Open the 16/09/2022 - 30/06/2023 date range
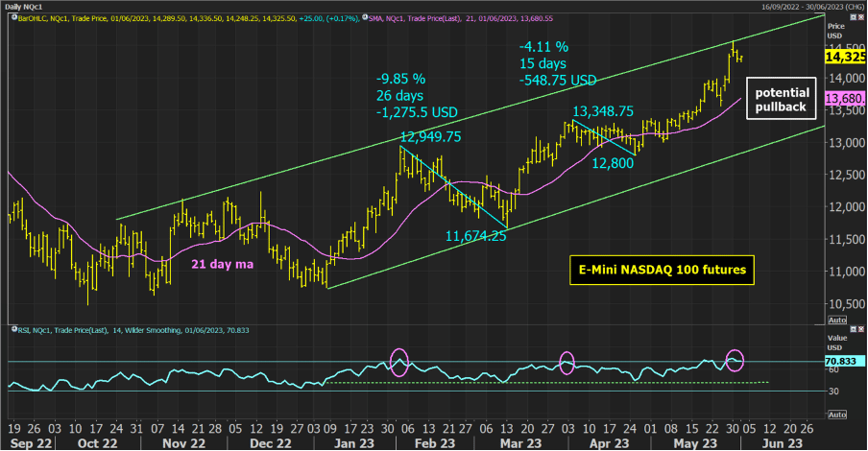Viewport: 868px width, 451px height. pyautogui.click(x=811, y=7)
